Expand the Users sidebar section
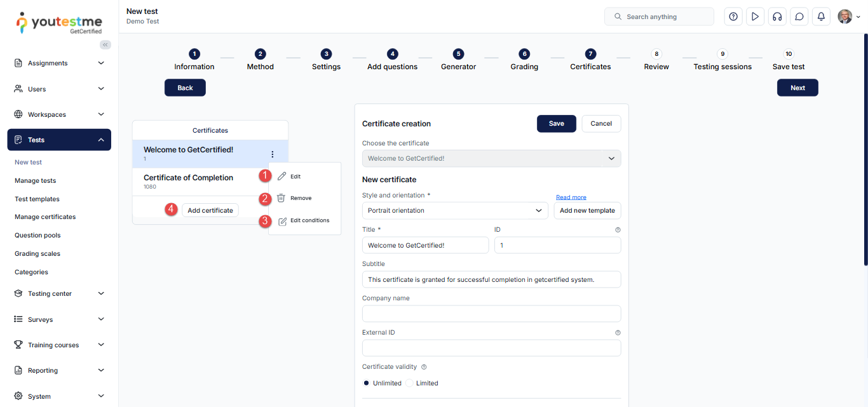868x407 pixels. click(59, 89)
